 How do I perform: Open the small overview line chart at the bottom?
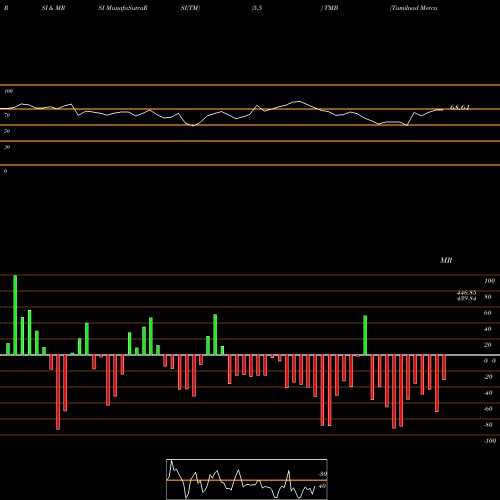(247, 479)
